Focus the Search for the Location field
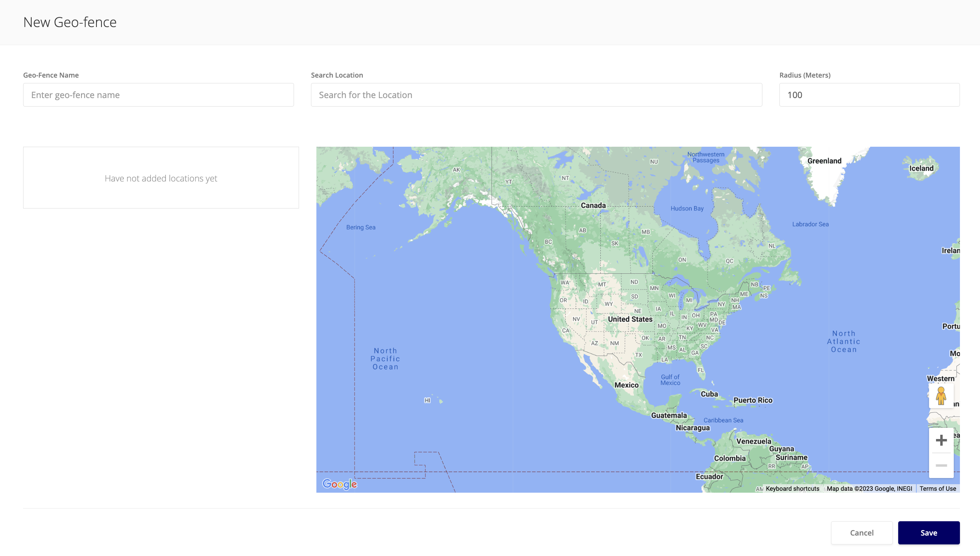 (536, 95)
